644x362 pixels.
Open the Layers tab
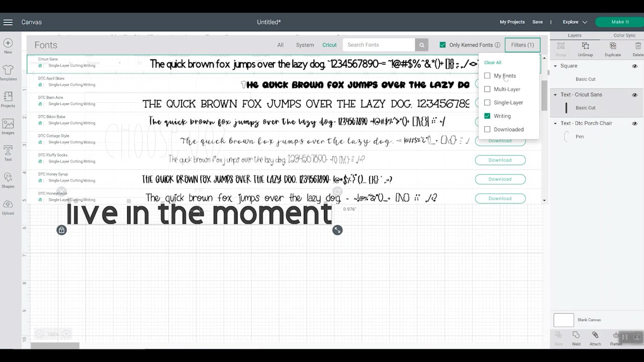[575, 35]
